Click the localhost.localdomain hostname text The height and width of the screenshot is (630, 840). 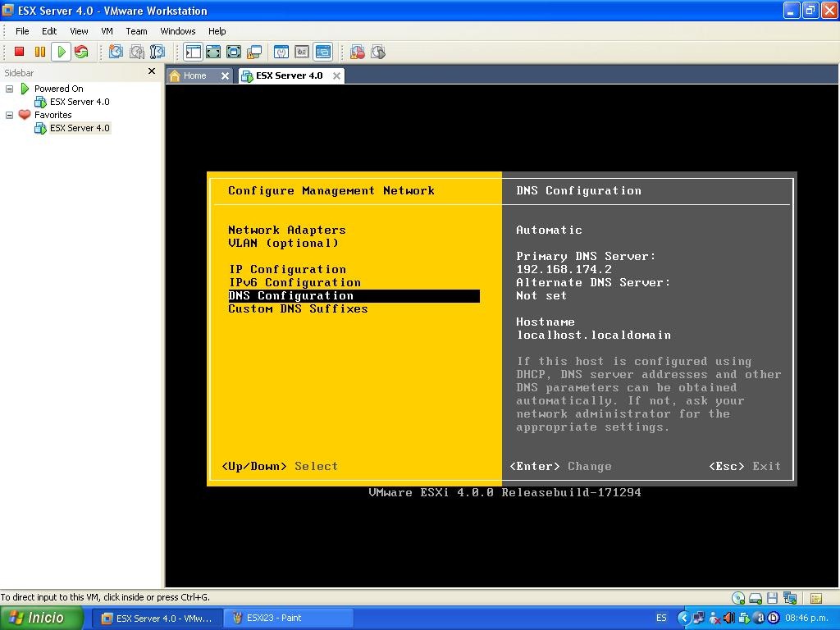(x=594, y=336)
